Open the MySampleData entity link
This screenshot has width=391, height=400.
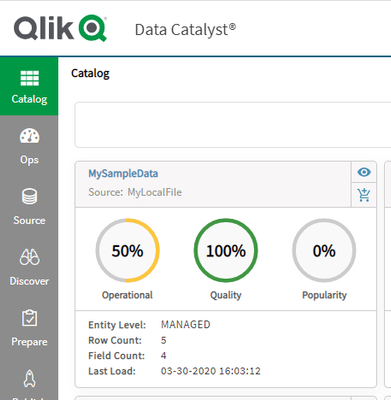(x=123, y=174)
